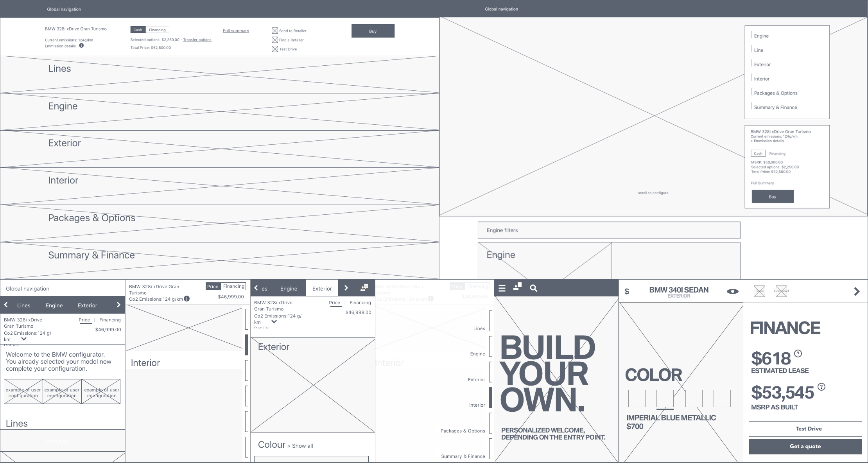Click left arrow before Lines tab
Image resolution: width=868 pixels, height=463 pixels.
[6, 305]
